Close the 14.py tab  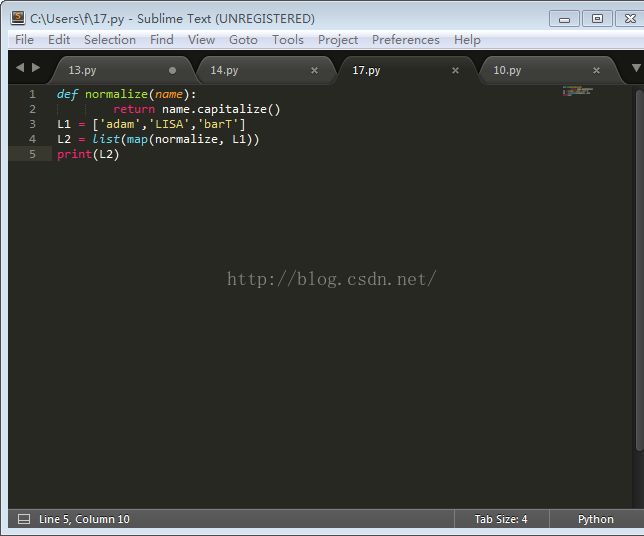coord(314,71)
